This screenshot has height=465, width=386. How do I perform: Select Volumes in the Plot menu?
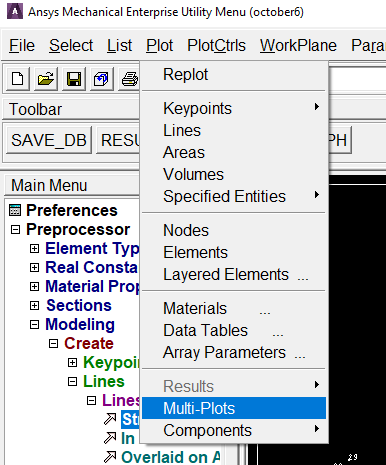(x=233, y=174)
